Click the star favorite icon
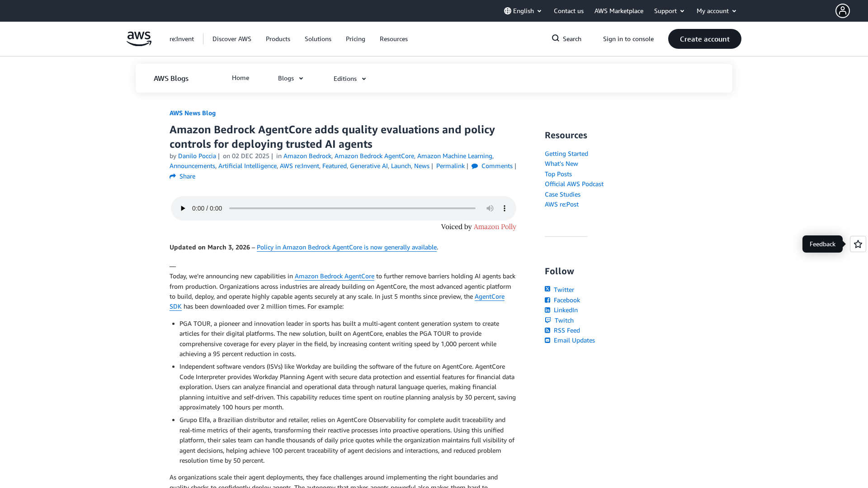Image resolution: width=868 pixels, height=488 pixels. click(858, 244)
